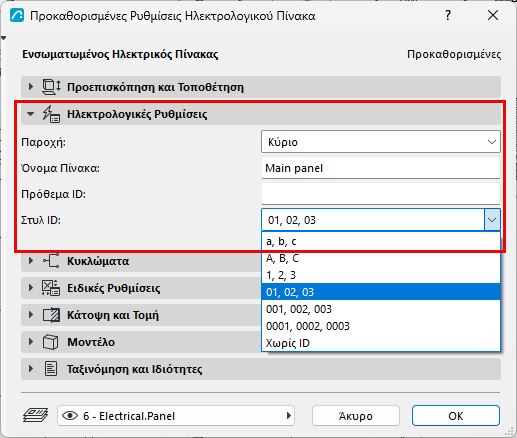517x438 pixels.
Task: Click the empty Πρόθεμα ID input field
Action: point(381,194)
